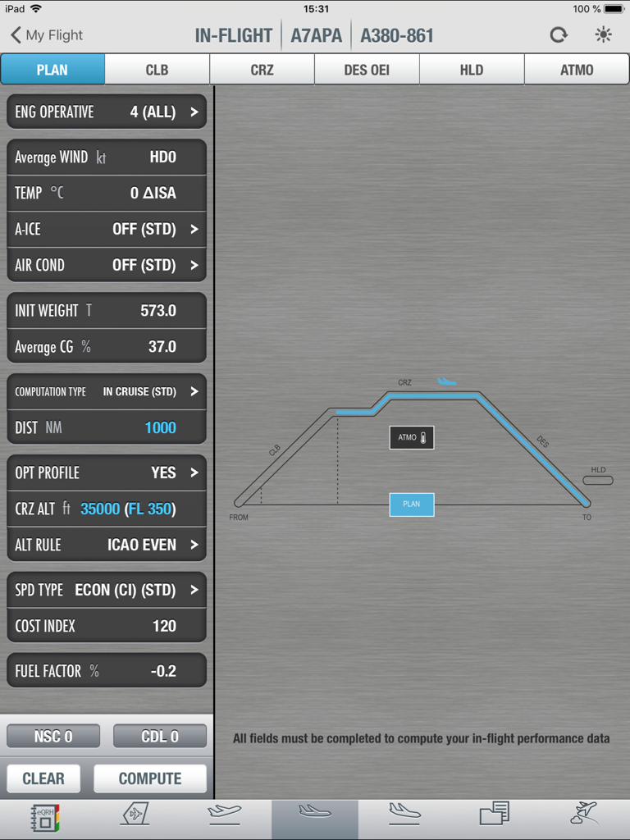Edit the Average WIND field
630x840 pixels.
pyautogui.click(x=107, y=157)
